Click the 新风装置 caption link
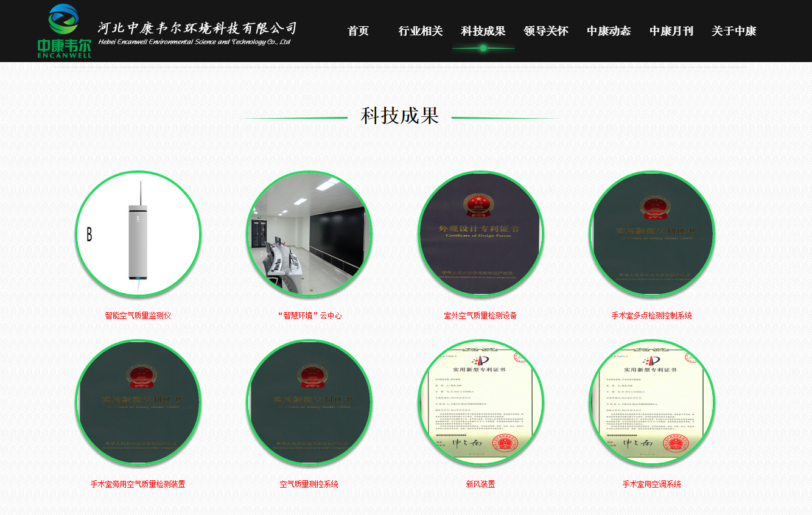This screenshot has width=812, height=515. pos(480,484)
